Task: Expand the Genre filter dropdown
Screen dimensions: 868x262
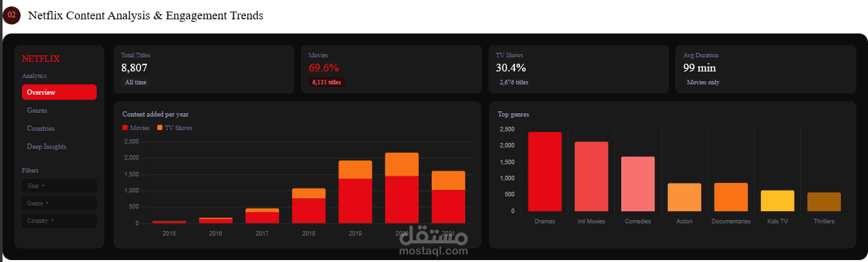Action: coord(59,203)
